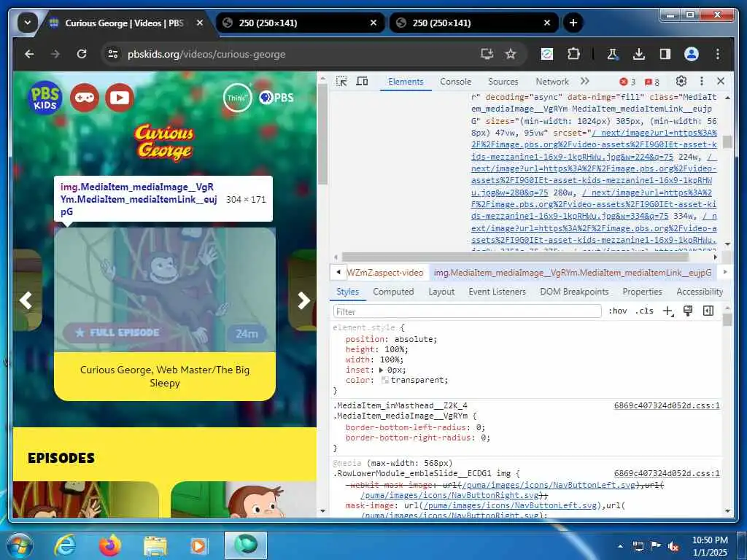Open the downloads icon
The image size is (747, 560).
point(639,54)
